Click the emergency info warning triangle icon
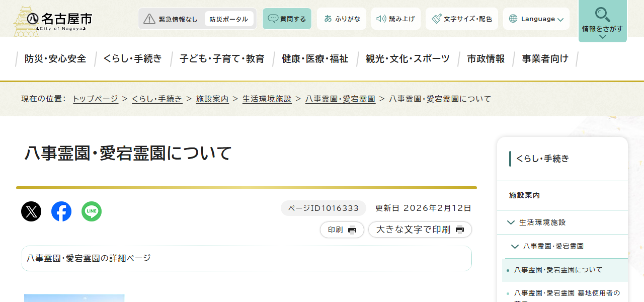Screen dimensions: 644x302 [149, 19]
